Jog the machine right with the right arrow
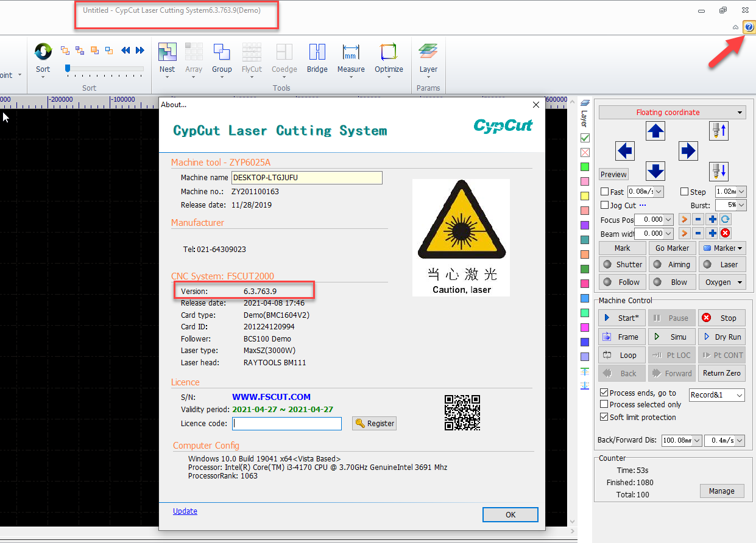 coord(688,150)
